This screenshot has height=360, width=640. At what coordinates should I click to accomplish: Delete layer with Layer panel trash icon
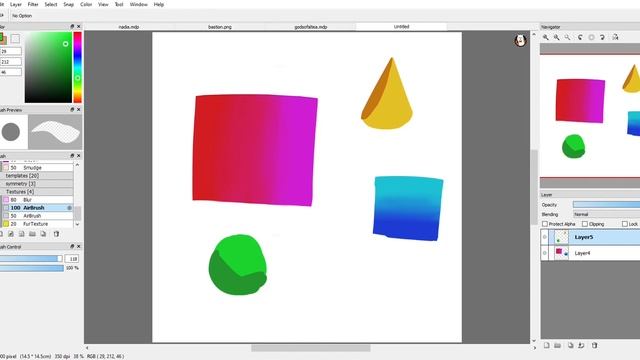594,345
